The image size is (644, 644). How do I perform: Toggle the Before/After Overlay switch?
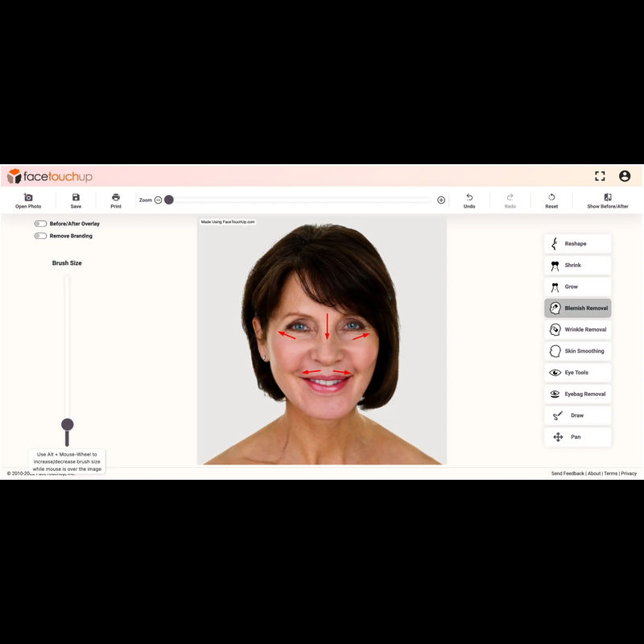[x=40, y=224]
